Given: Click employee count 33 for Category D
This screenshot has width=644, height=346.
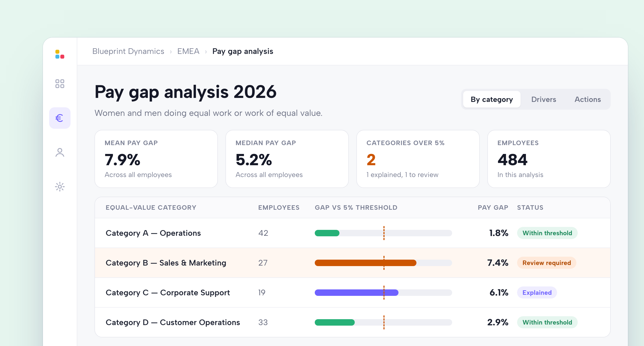Looking at the screenshot, I should pos(263,322).
